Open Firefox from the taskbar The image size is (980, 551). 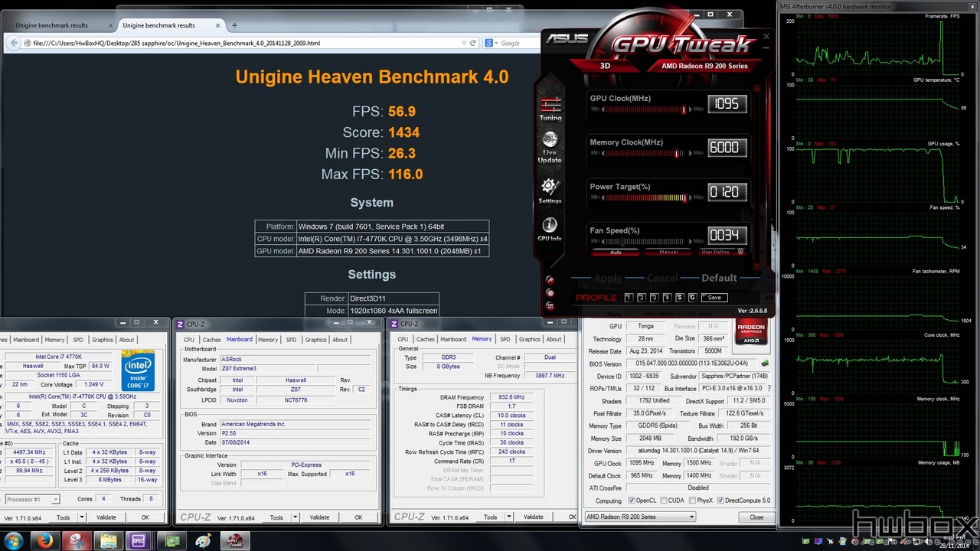point(44,540)
